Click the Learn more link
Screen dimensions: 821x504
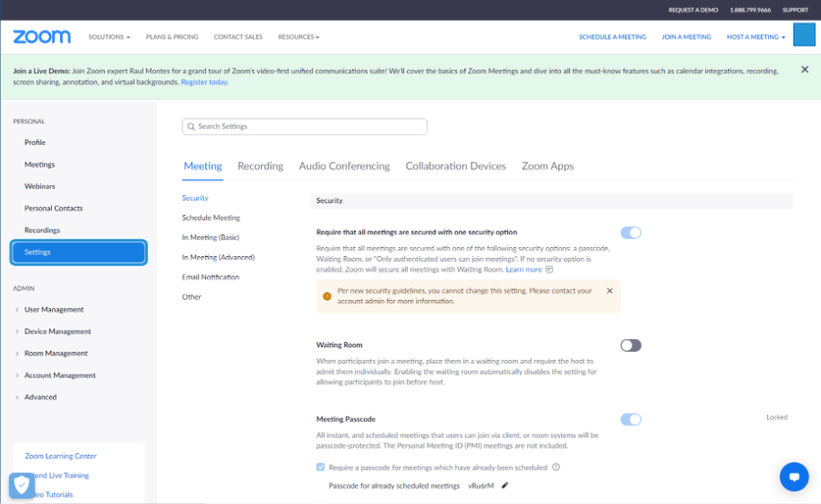click(x=524, y=269)
